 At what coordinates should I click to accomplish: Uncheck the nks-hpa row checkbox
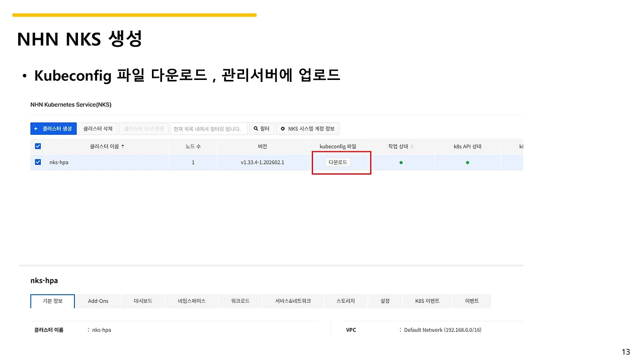38,162
